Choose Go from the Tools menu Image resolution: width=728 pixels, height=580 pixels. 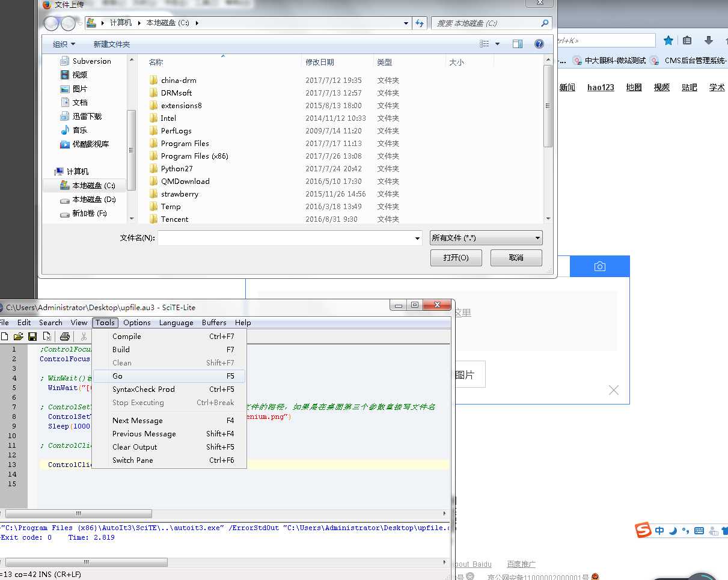(x=169, y=376)
